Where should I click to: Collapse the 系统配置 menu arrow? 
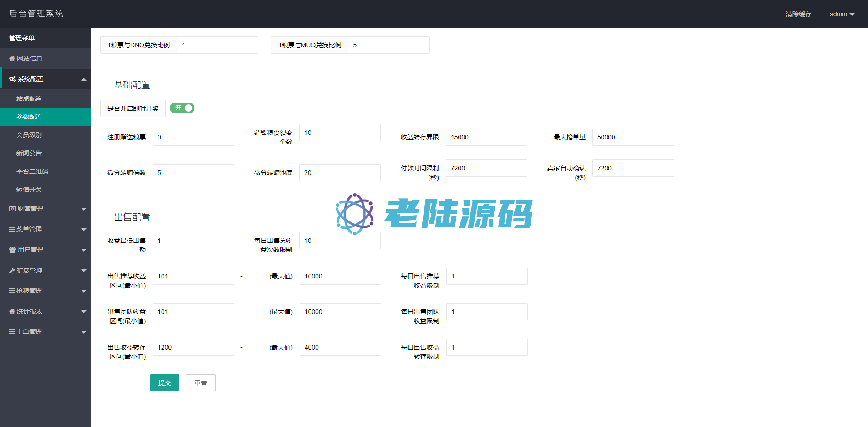click(x=84, y=79)
